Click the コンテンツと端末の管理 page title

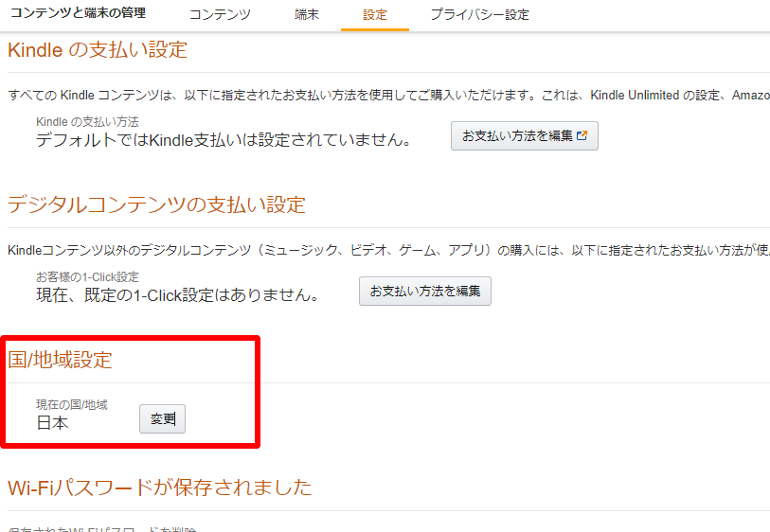(78, 14)
